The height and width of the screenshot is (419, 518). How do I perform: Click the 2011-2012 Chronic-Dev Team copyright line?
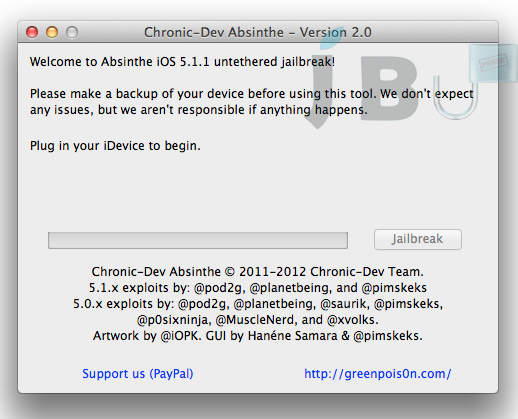[258, 272]
